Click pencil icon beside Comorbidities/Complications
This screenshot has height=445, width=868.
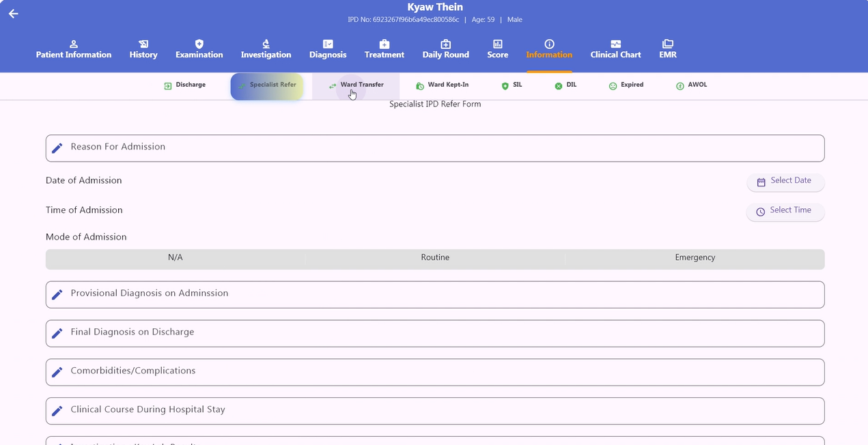[x=57, y=372]
